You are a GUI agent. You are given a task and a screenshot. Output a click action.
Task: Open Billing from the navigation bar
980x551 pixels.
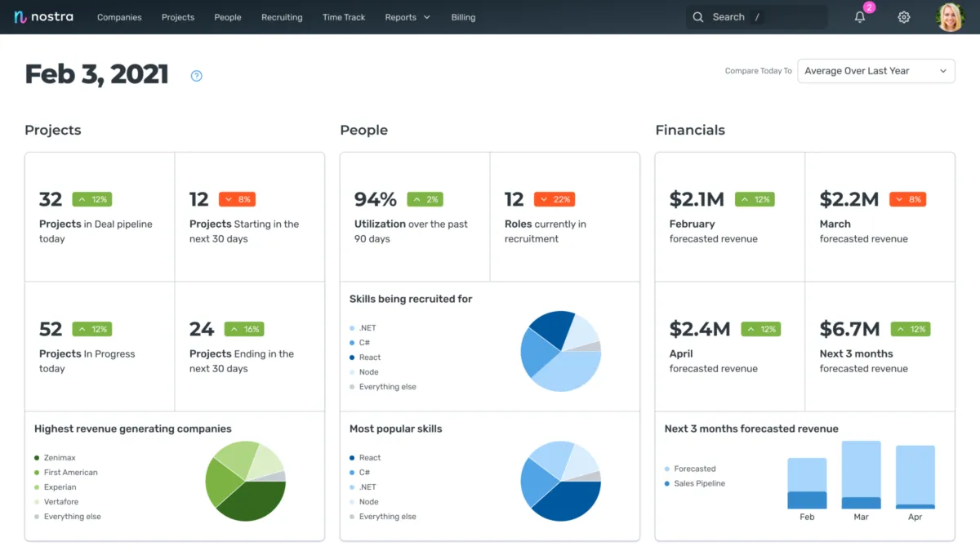pyautogui.click(x=463, y=17)
